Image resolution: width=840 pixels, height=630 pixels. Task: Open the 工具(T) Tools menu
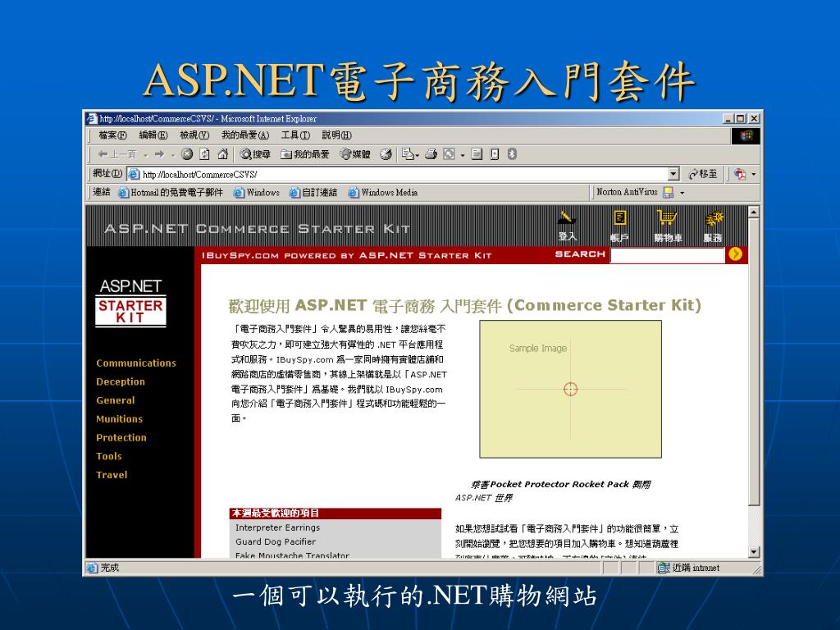pyautogui.click(x=295, y=135)
